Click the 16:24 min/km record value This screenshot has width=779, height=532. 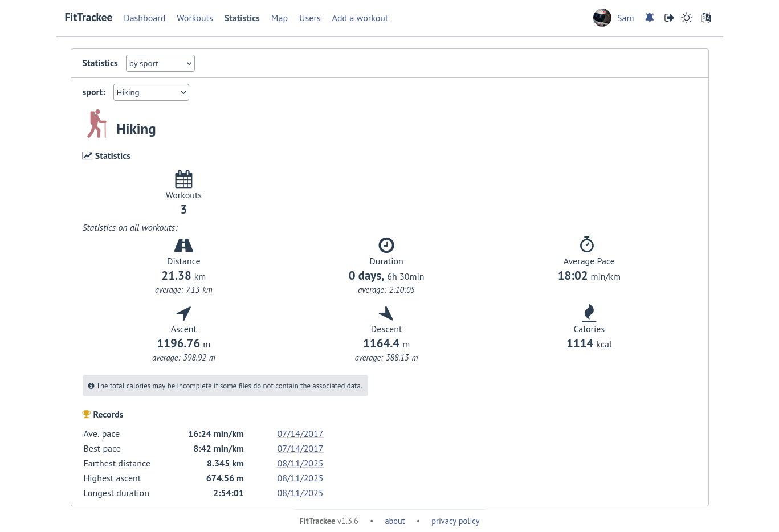click(x=216, y=434)
